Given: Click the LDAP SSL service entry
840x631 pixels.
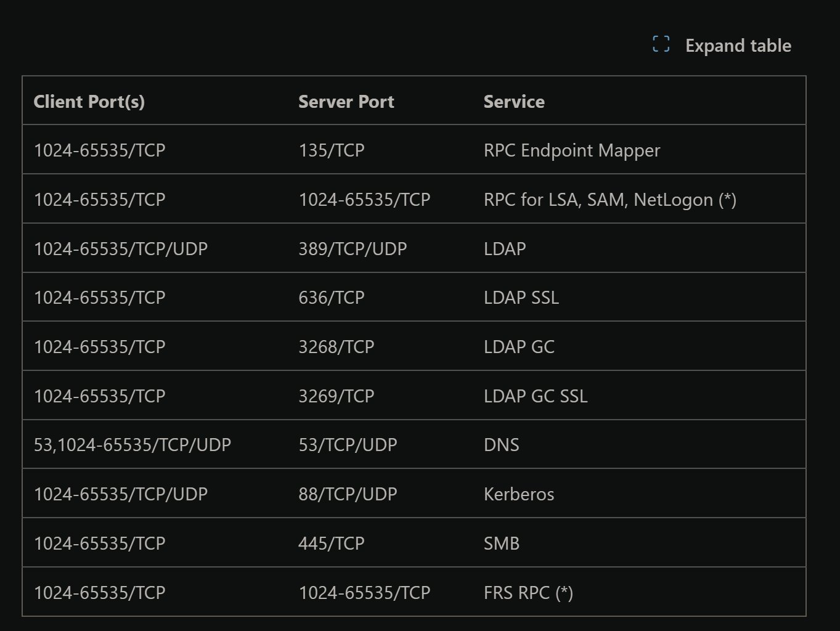Looking at the screenshot, I should click(521, 297).
